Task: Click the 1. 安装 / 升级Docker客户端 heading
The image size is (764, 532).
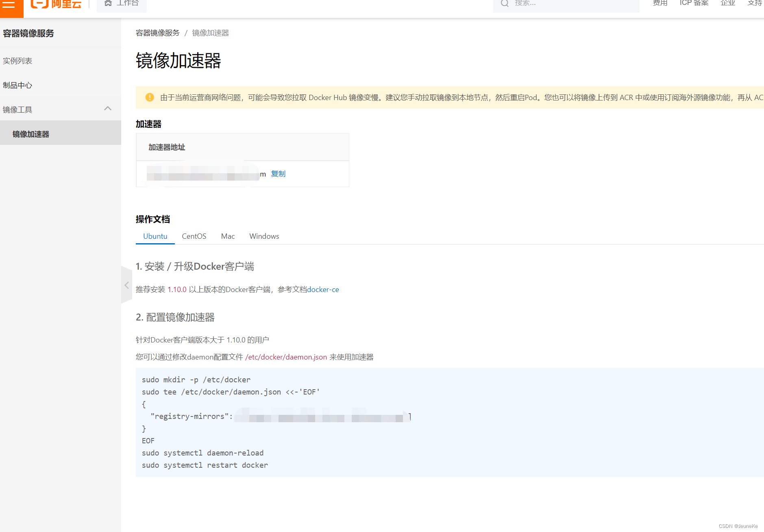Action: [195, 266]
